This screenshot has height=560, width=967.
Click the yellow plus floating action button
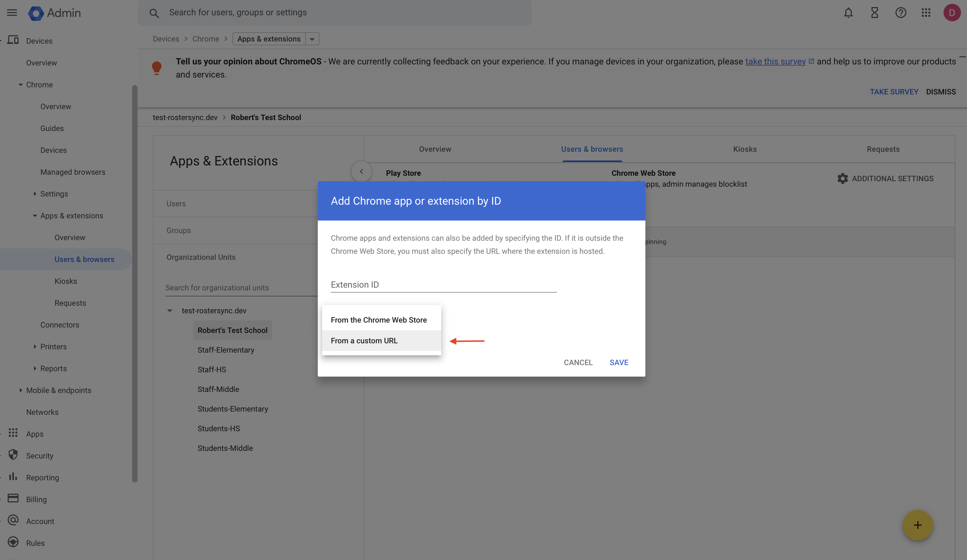pyautogui.click(x=918, y=525)
